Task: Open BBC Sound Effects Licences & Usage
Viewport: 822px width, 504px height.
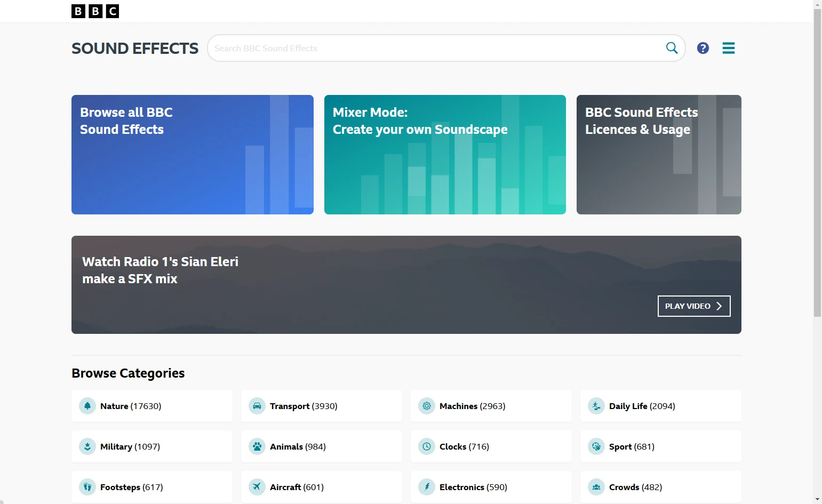Action: [x=658, y=155]
